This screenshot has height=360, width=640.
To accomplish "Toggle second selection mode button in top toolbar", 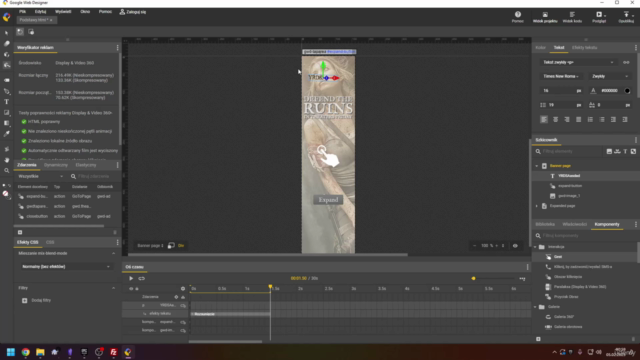I will (31, 32).
